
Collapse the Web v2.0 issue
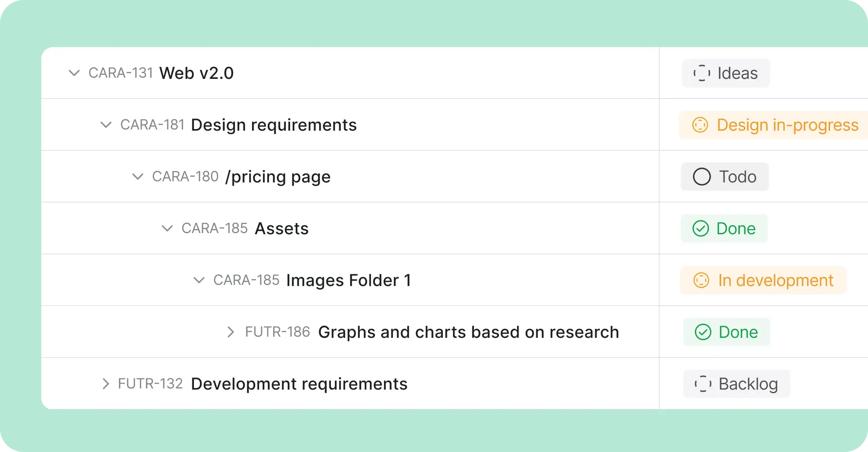tap(74, 73)
